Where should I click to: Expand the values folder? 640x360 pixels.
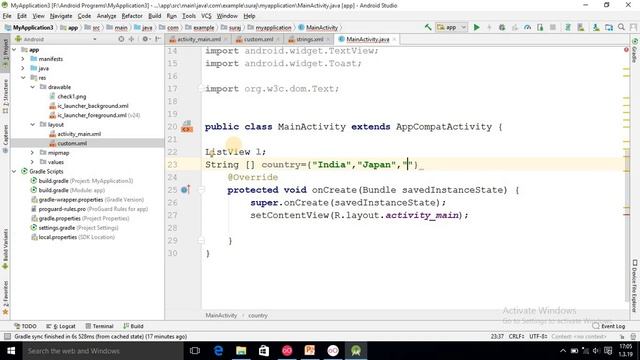click(x=32, y=162)
